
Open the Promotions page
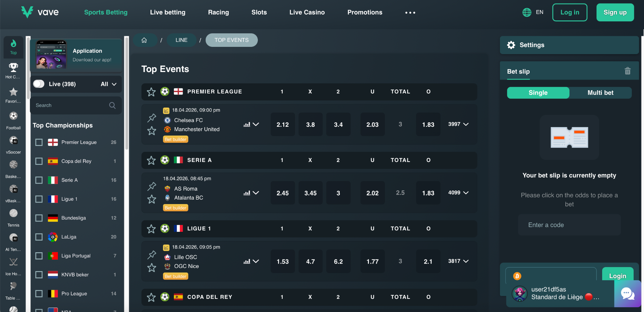tap(365, 12)
